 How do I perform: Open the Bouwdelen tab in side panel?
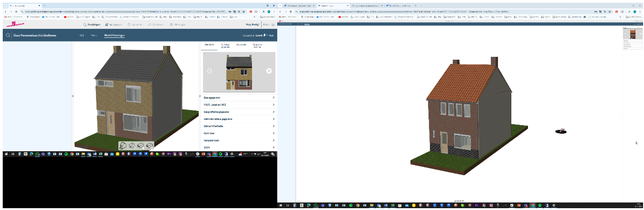coord(241,45)
